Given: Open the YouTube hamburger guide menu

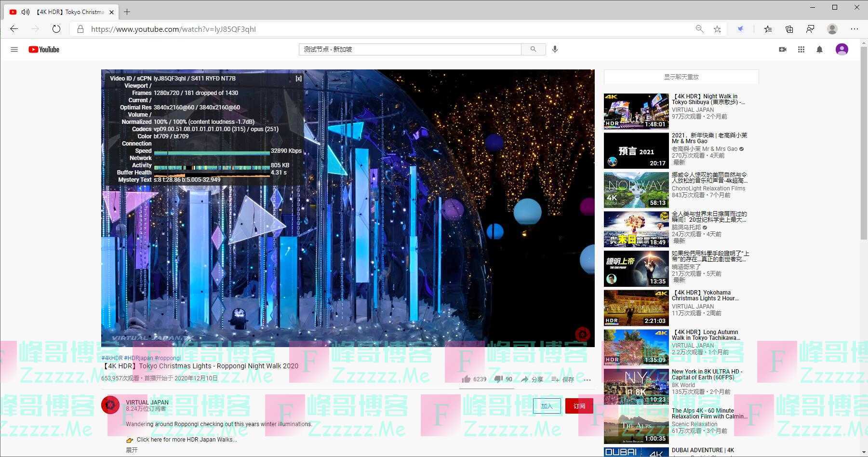Looking at the screenshot, I should pos(14,49).
